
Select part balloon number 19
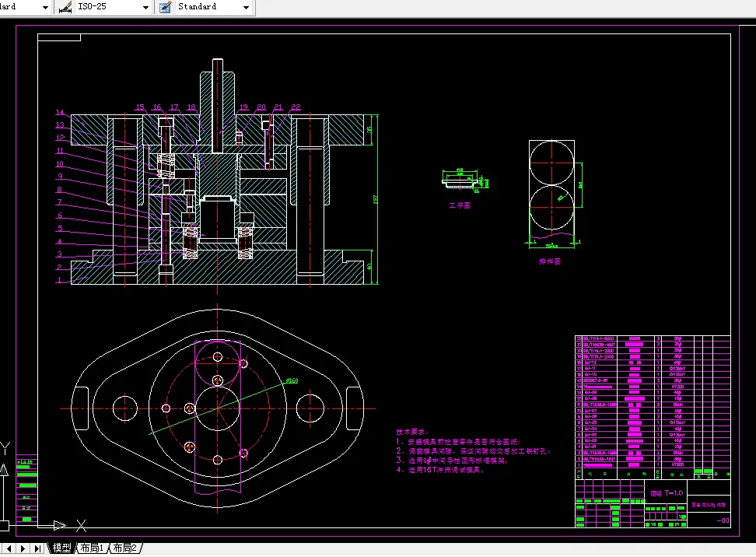click(244, 107)
